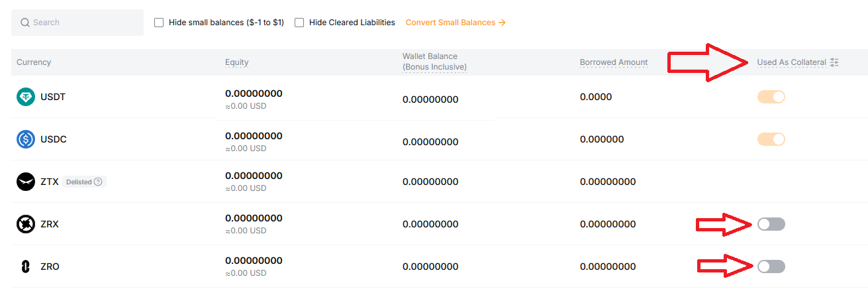868x297 pixels.
Task: Click ZRX wallet balance value
Action: pos(430,224)
